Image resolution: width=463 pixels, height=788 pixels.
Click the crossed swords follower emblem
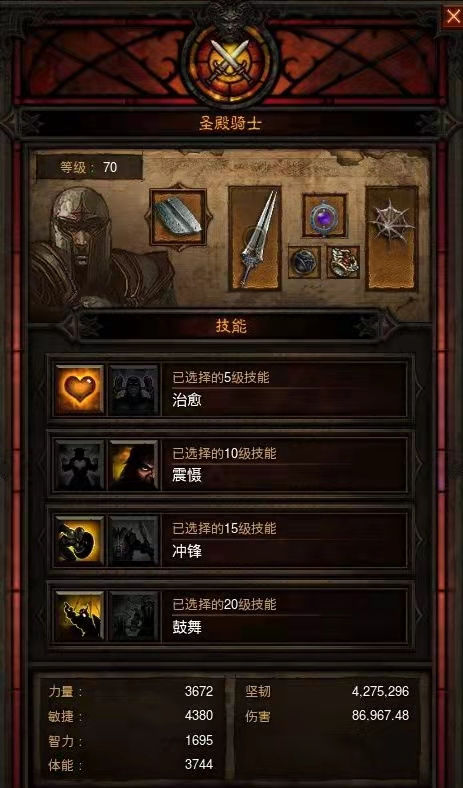pos(230,64)
